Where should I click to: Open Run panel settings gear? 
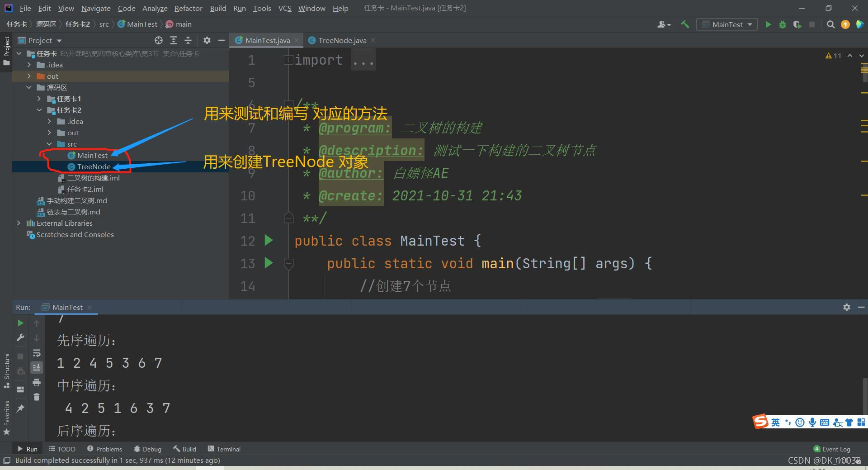point(847,307)
